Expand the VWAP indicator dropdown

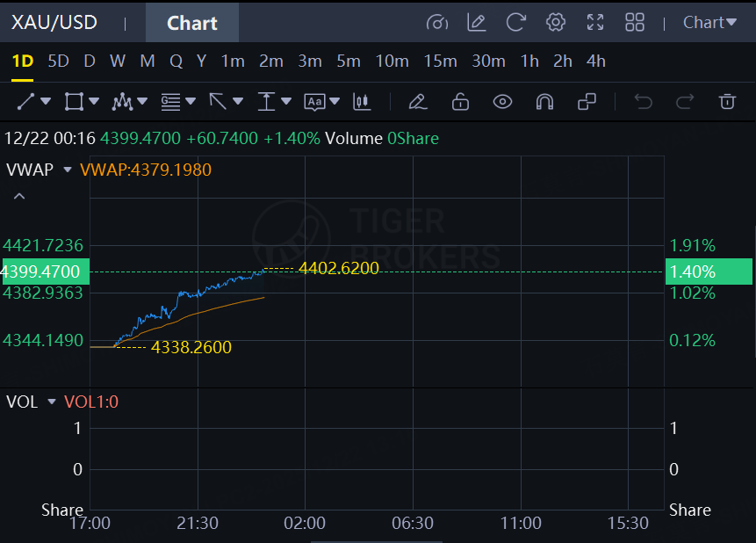(68, 170)
